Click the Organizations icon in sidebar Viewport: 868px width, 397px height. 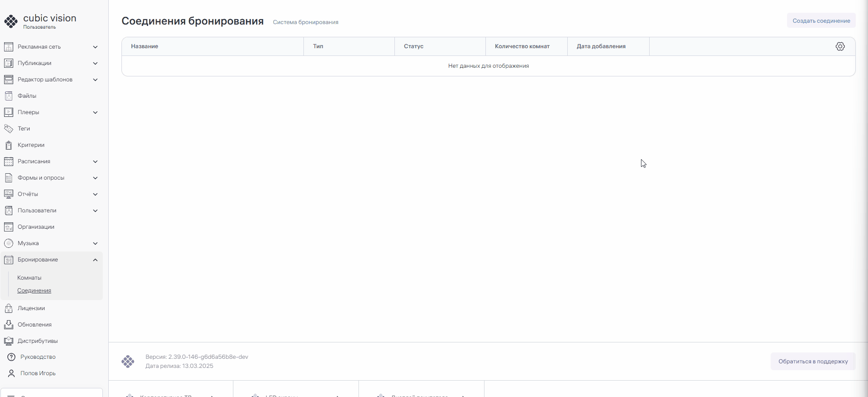(9, 227)
